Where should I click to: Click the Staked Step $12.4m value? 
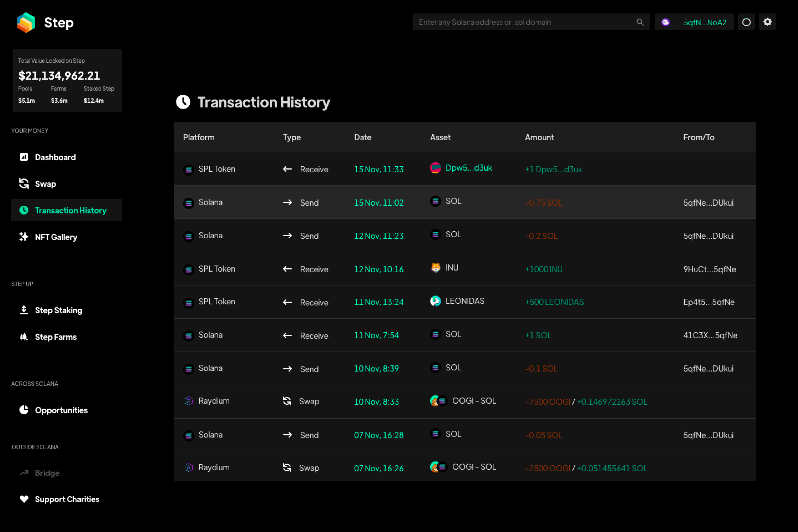[94, 101]
